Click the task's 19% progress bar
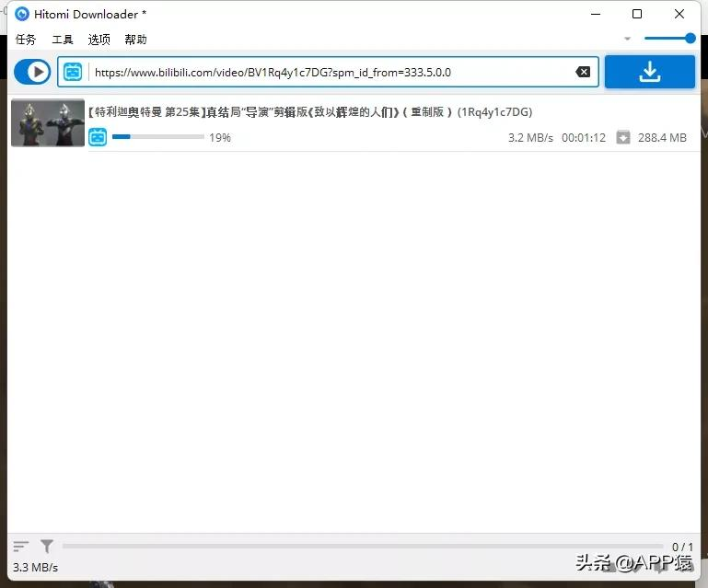708x588 pixels. [158, 137]
